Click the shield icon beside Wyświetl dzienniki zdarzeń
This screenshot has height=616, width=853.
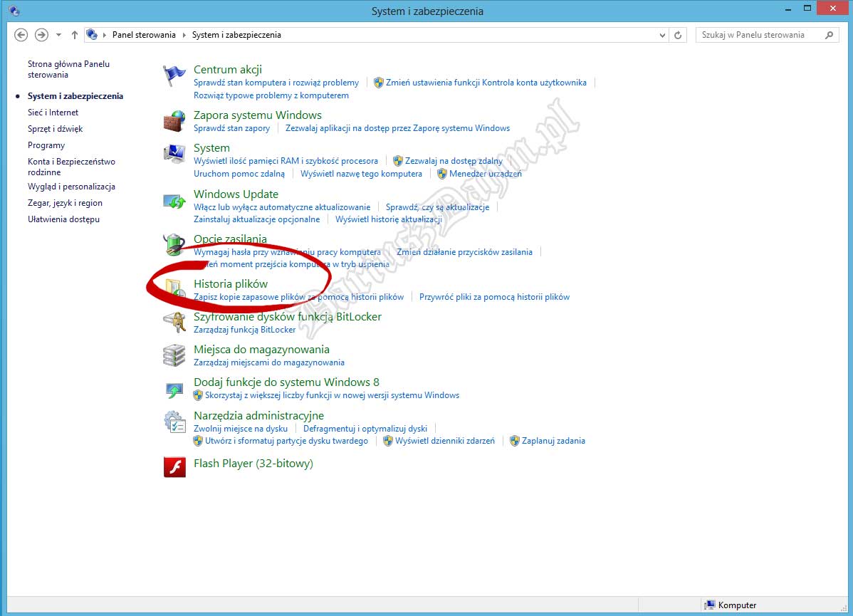click(x=388, y=441)
